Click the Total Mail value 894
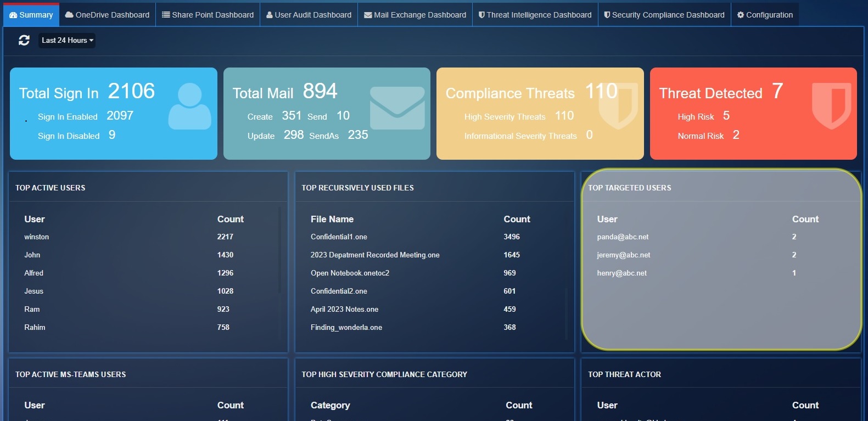 [320, 91]
